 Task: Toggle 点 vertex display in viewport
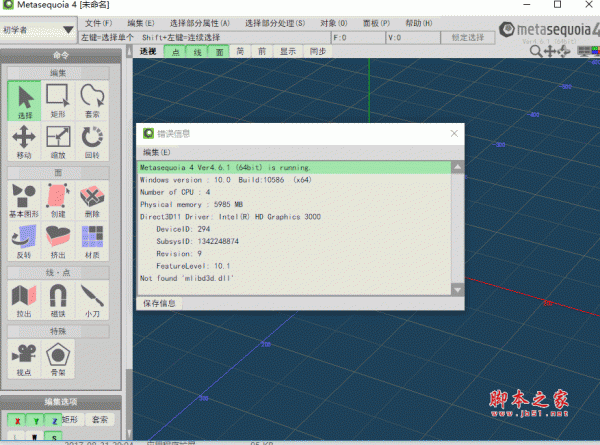(x=177, y=50)
